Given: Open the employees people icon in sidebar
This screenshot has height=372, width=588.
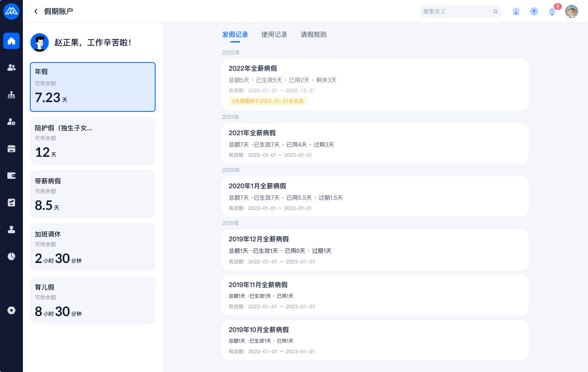Looking at the screenshot, I should (11, 68).
